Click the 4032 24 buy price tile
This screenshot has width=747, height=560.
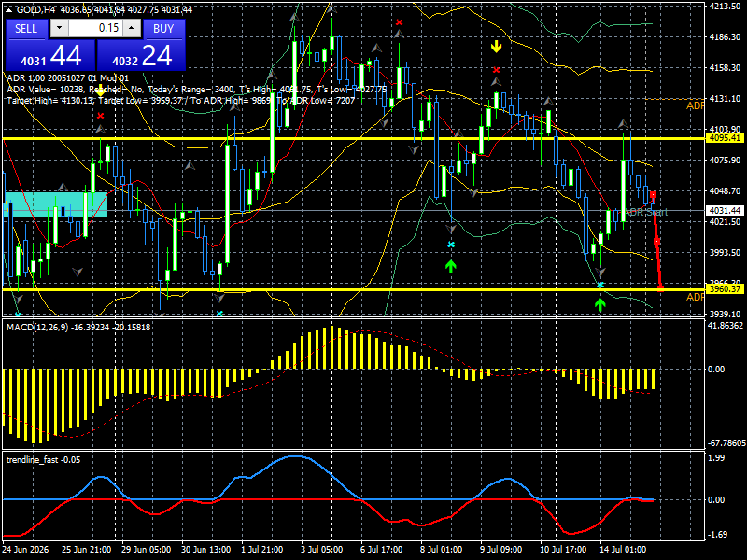[x=141, y=56]
